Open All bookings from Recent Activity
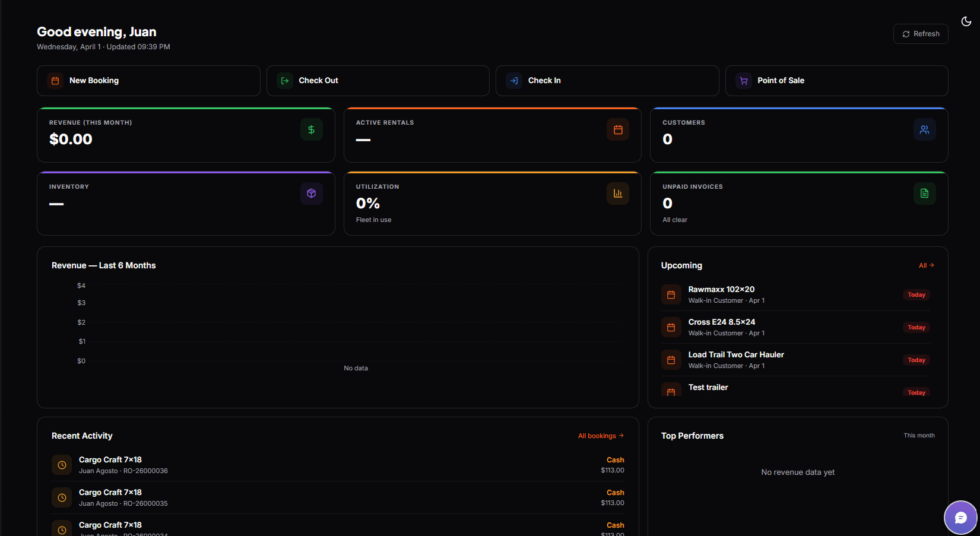This screenshot has width=980, height=536. coord(601,435)
